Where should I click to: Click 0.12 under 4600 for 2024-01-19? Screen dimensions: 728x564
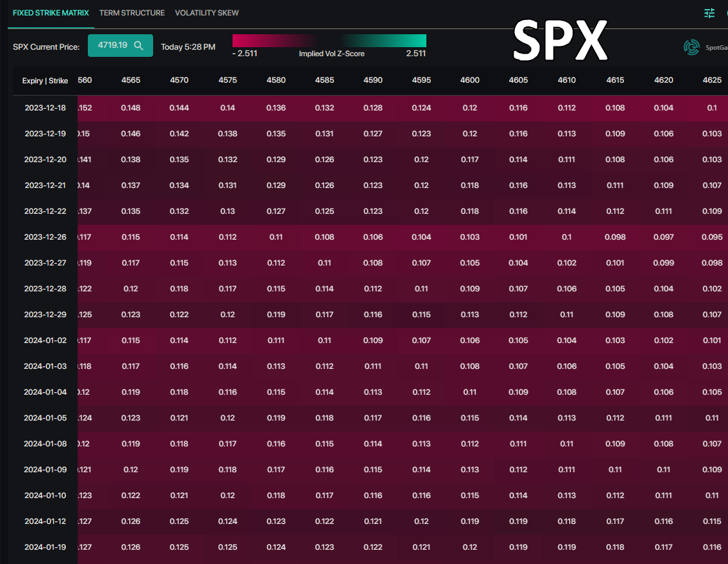[x=470, y=547]
